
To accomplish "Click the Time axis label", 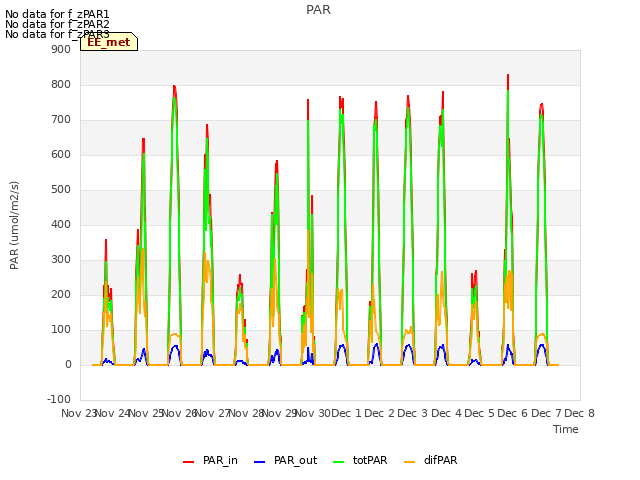I will (x=566, y=429).
